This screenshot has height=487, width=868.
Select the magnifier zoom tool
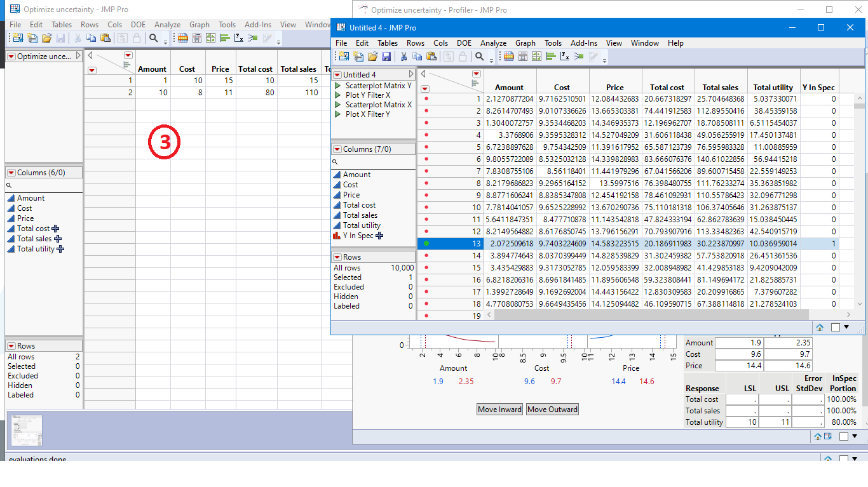coord(480,57)
